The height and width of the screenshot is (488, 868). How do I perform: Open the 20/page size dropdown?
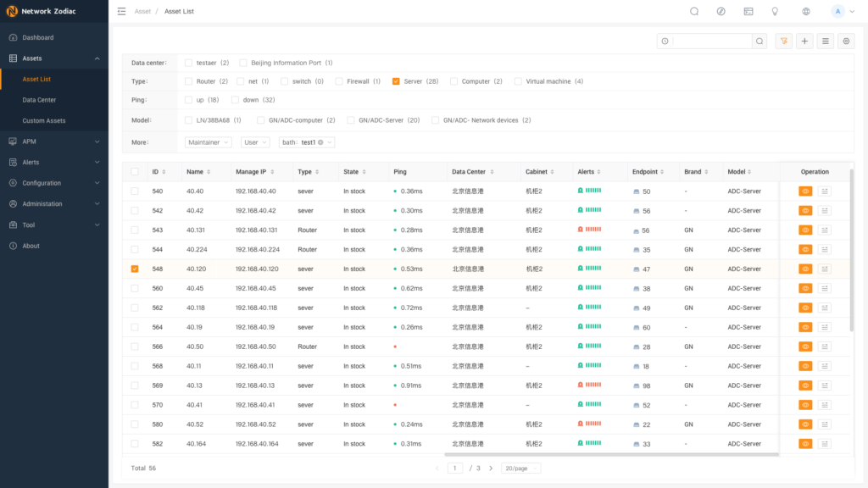[521, 468]
